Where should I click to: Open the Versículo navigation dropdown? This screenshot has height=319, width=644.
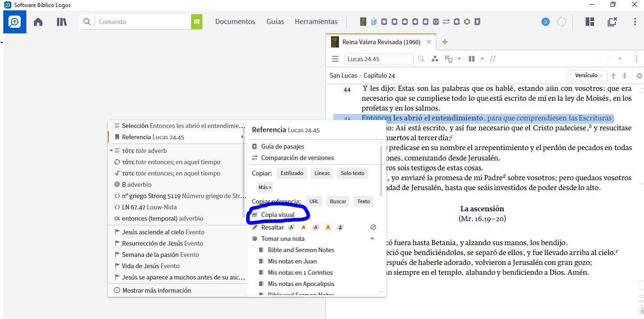[588, 75]
